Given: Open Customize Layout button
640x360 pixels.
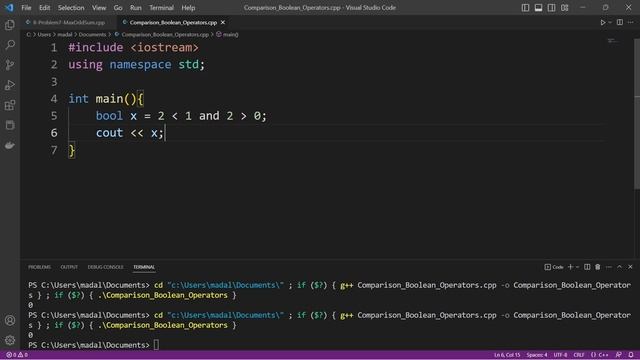Looking at the screenshot, I should coord(564,8).
